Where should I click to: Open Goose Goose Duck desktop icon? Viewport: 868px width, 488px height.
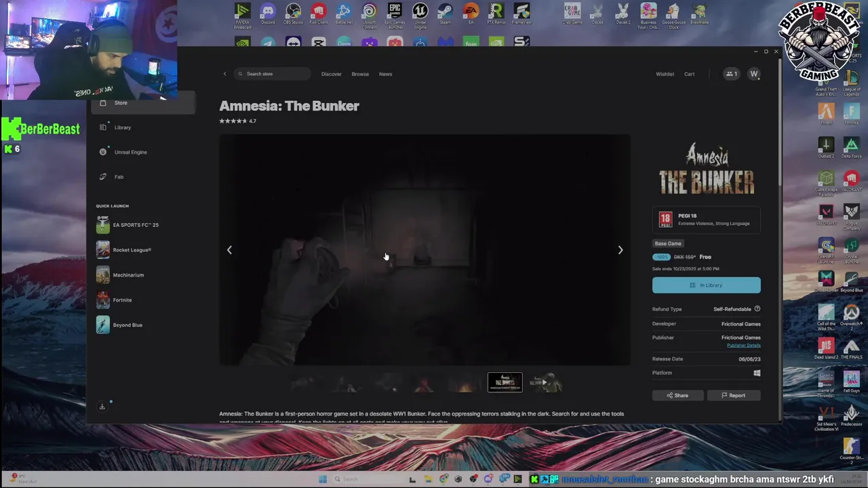[x=674, y=15]
